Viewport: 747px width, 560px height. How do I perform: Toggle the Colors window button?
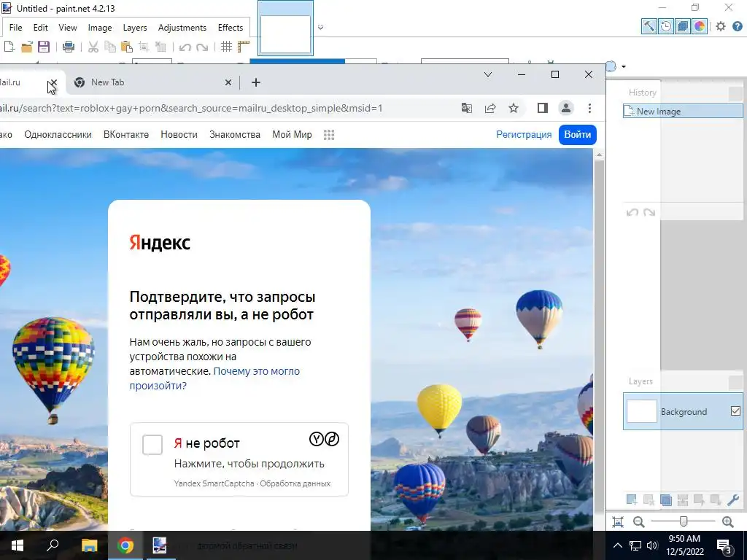700,26
